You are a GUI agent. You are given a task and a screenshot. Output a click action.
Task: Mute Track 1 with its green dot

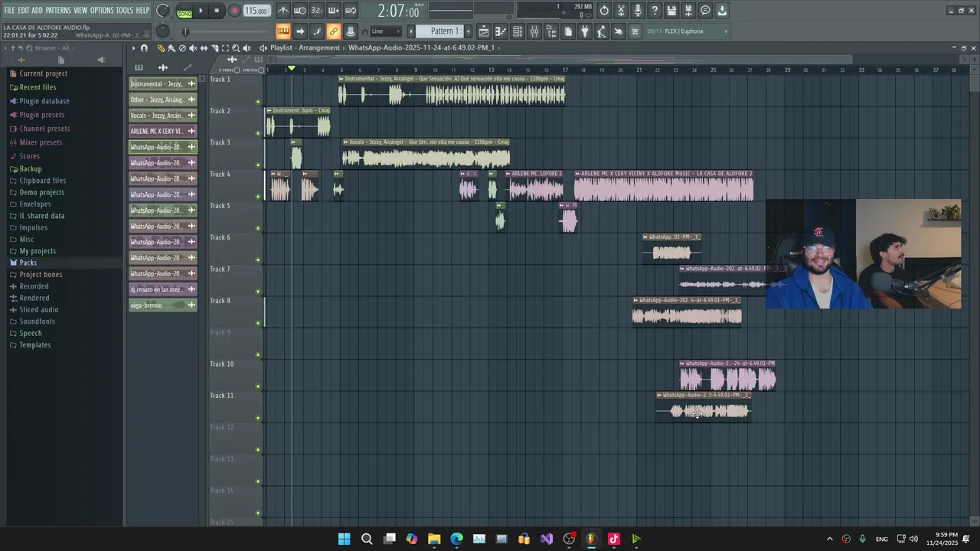point(258,102)
